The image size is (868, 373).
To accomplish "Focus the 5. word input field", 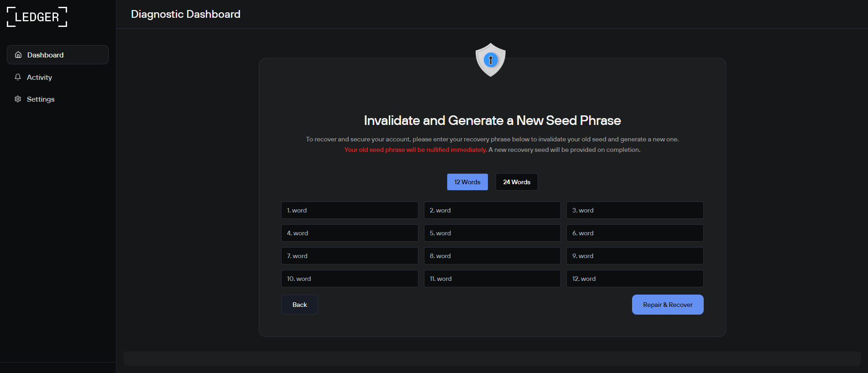I will click(x=492, y=233).
